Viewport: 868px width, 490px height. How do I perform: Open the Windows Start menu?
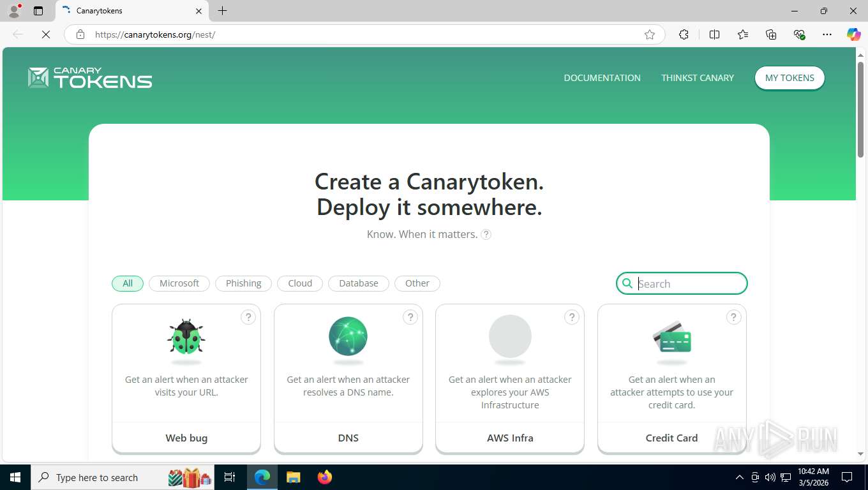[x=15, y=477]
